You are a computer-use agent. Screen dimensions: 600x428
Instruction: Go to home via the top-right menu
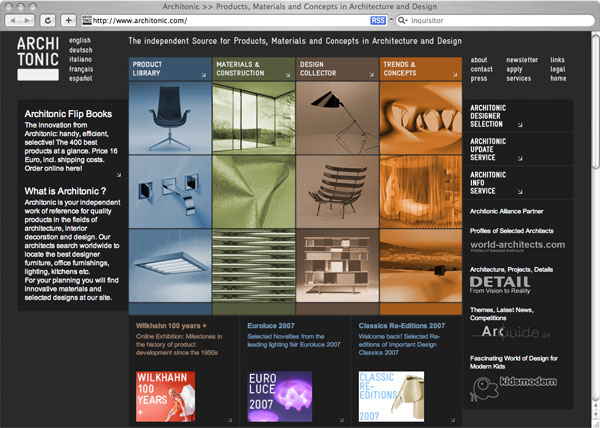558,78
